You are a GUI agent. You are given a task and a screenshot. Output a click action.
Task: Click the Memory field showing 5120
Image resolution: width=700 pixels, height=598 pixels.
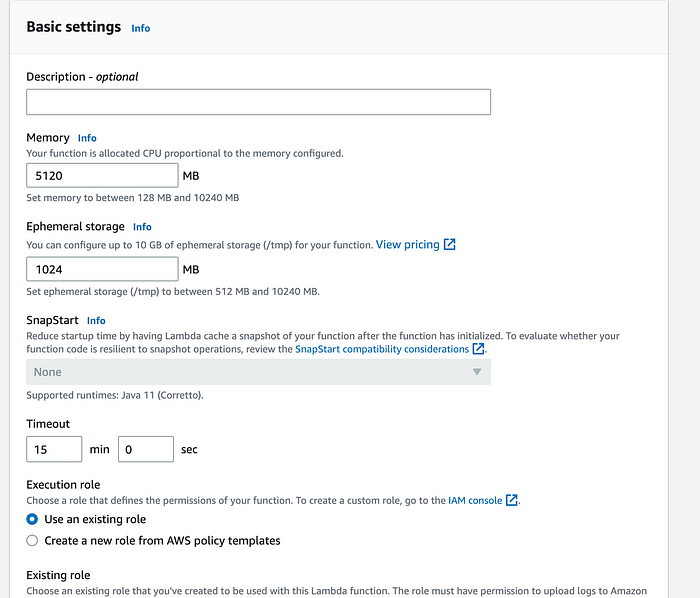click(x=102, y=175)
